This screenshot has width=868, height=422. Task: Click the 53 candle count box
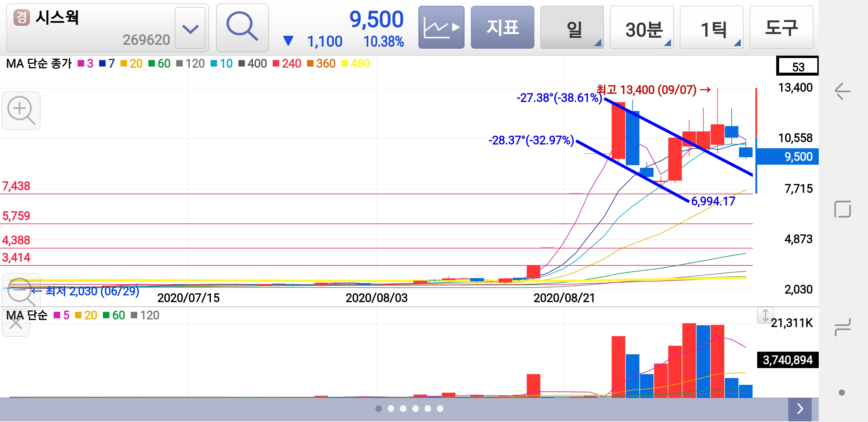[797, 66]
